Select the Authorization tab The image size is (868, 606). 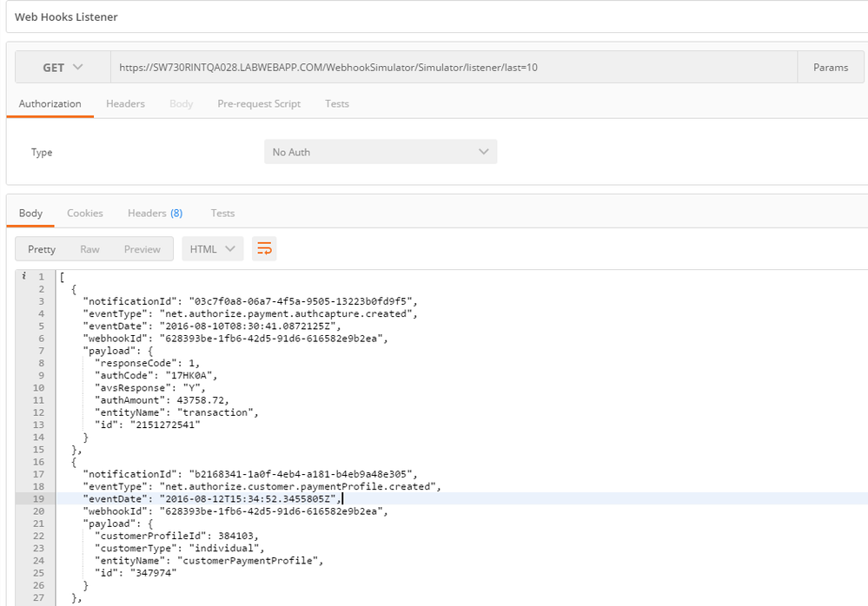pyautogui.click(x=50, y=103)
